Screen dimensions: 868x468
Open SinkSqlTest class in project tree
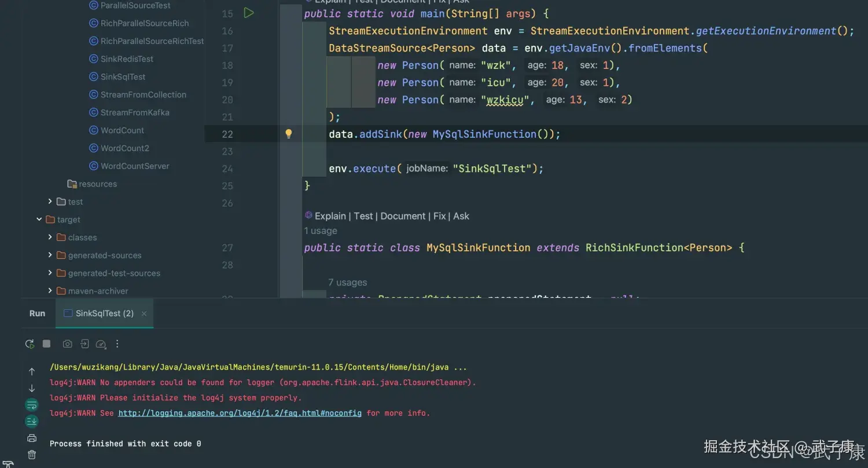117,77
